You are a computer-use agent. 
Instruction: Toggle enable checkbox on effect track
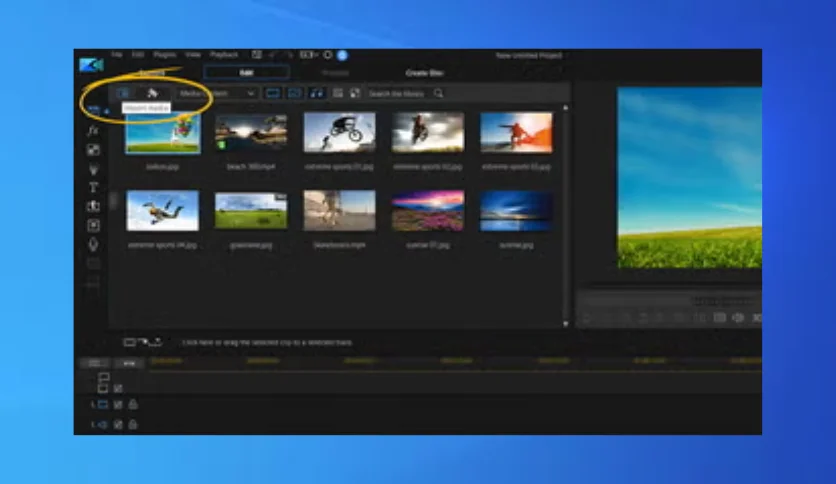point(118,388)
